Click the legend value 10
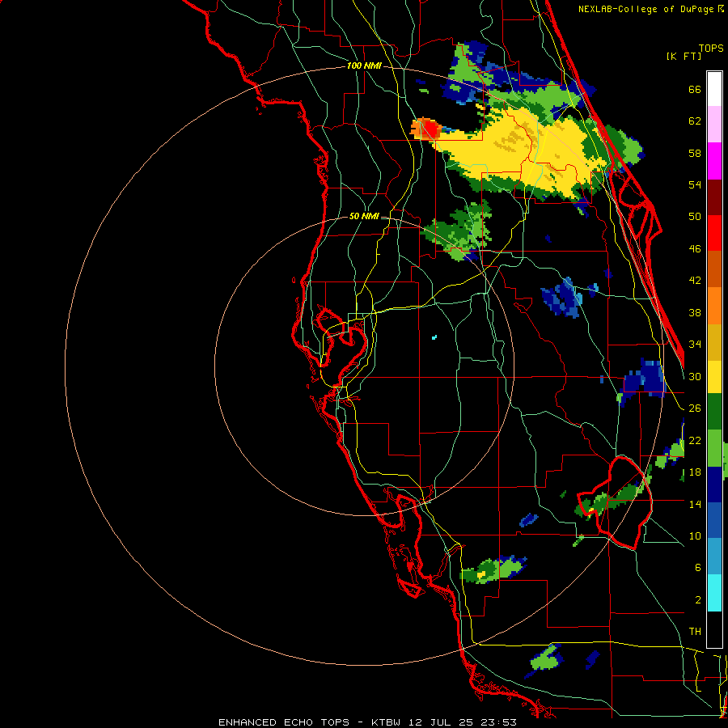 (695, 535)
